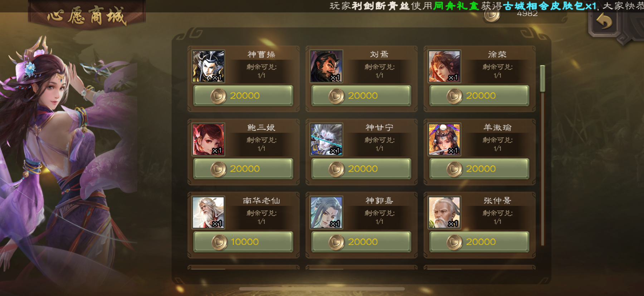Select the 神甘宁 portrait icon
This screenshot has height=296, width=644.
click(327, 139)
